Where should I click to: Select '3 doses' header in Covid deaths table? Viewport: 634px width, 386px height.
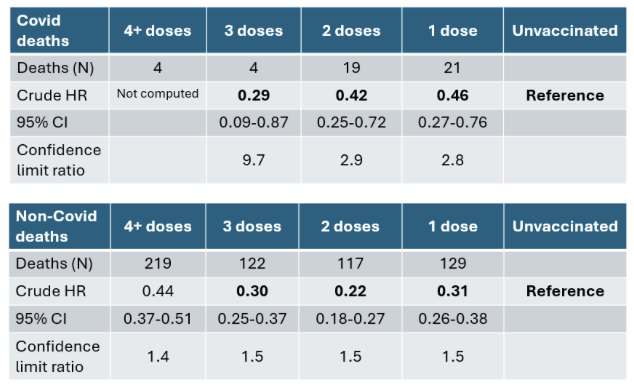click(x=254, y=30)
